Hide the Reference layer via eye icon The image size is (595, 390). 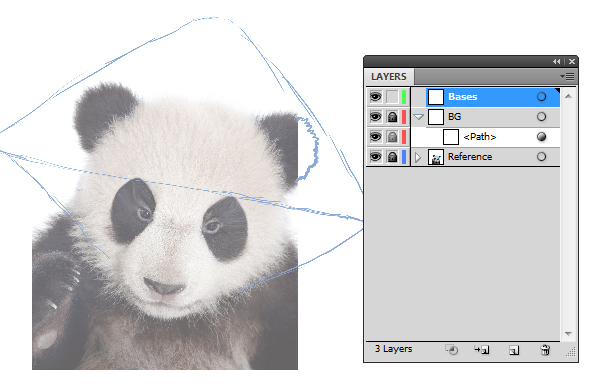pos(376,157)
